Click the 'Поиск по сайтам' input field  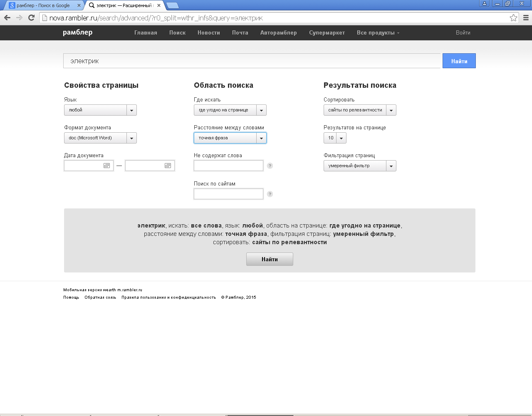[228, 194]
